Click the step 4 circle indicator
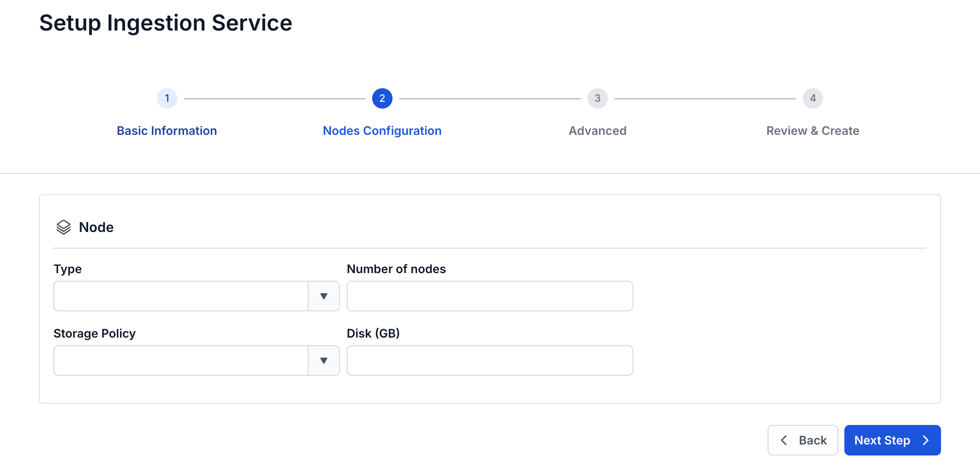Viewport: 980px width, 475px height. click(x=813, y=98)
